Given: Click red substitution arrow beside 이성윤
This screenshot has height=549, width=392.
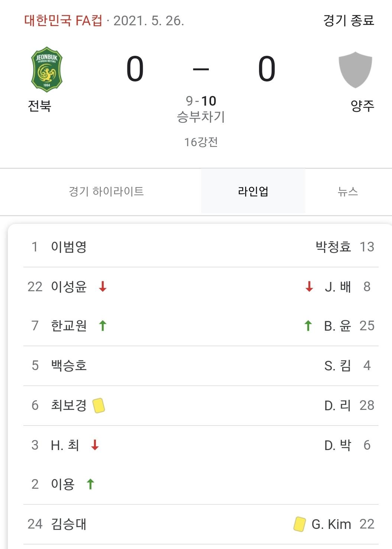Looking at the screenshot, I should (103, 286).
